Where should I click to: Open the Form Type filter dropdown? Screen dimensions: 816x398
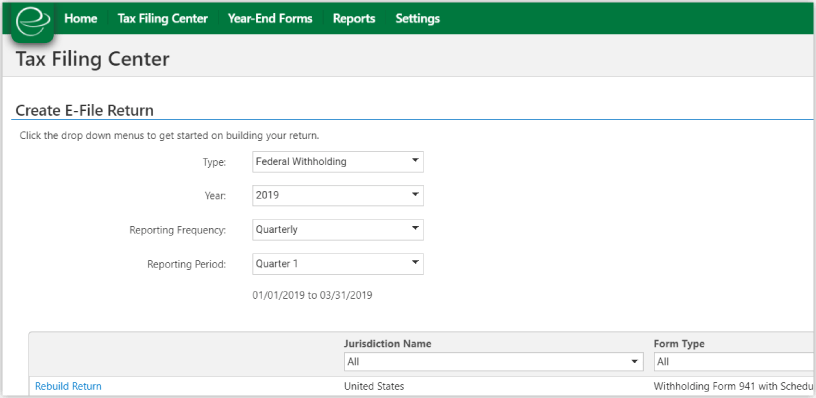click(x=734, y=362)
